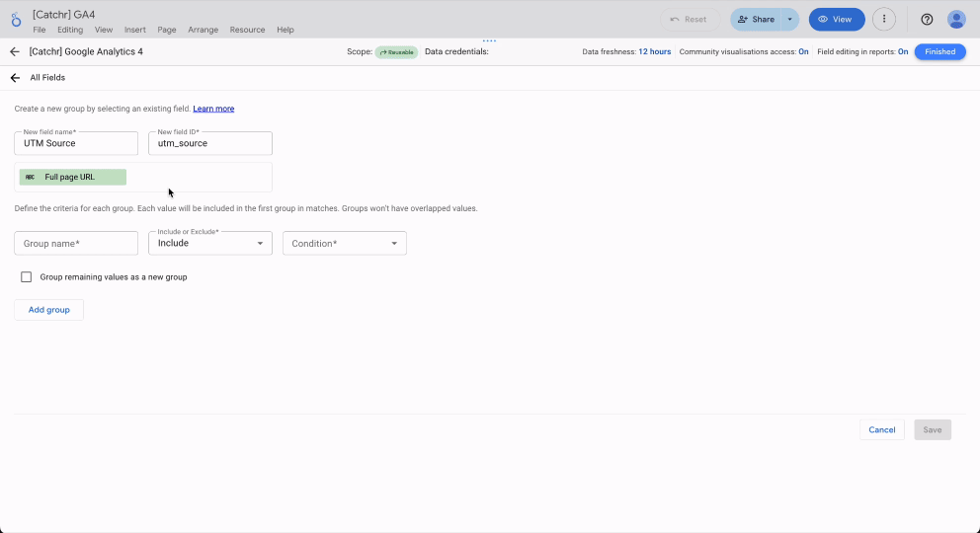Open the Arrange menu
Image resolution: width=980 pixels, height=533 pixels.
click(x=204, y=30)
